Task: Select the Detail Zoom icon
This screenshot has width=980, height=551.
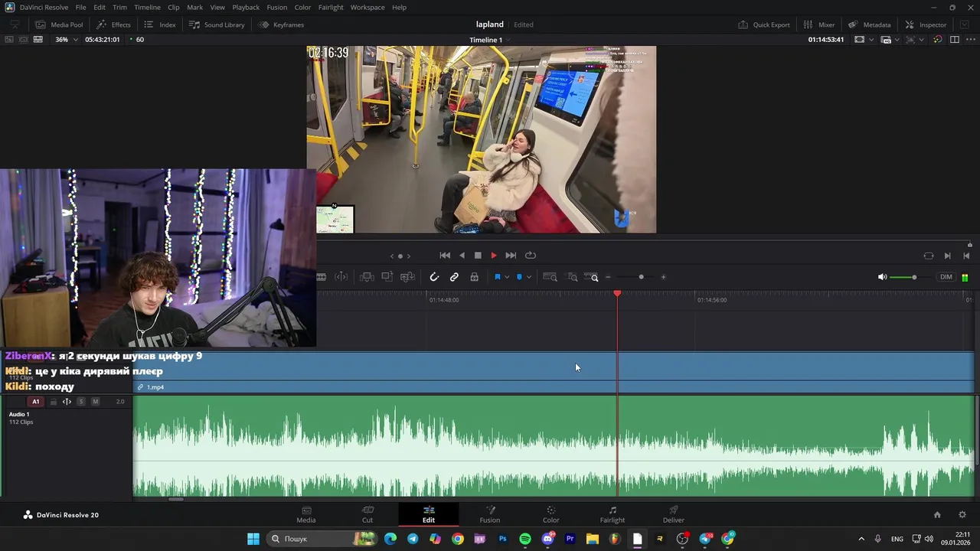Action: tap(573, 277)
